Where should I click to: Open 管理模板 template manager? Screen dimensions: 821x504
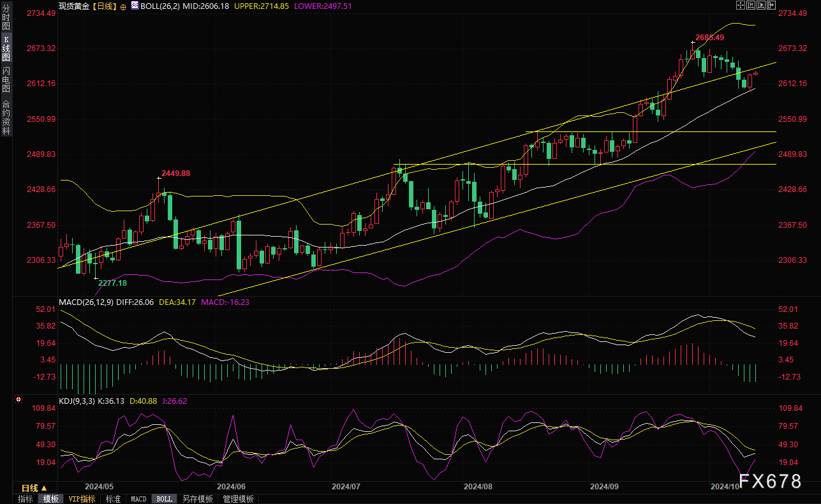pos(238,499)
